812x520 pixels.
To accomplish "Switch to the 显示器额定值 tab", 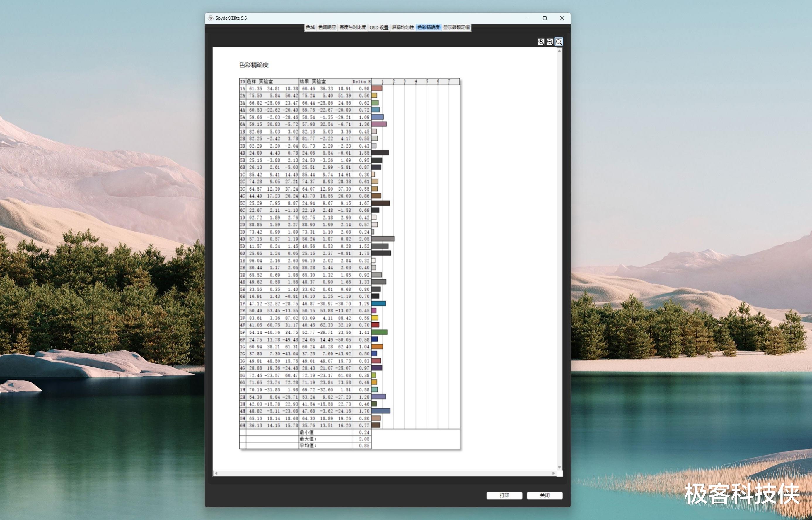I will [456, 27].
